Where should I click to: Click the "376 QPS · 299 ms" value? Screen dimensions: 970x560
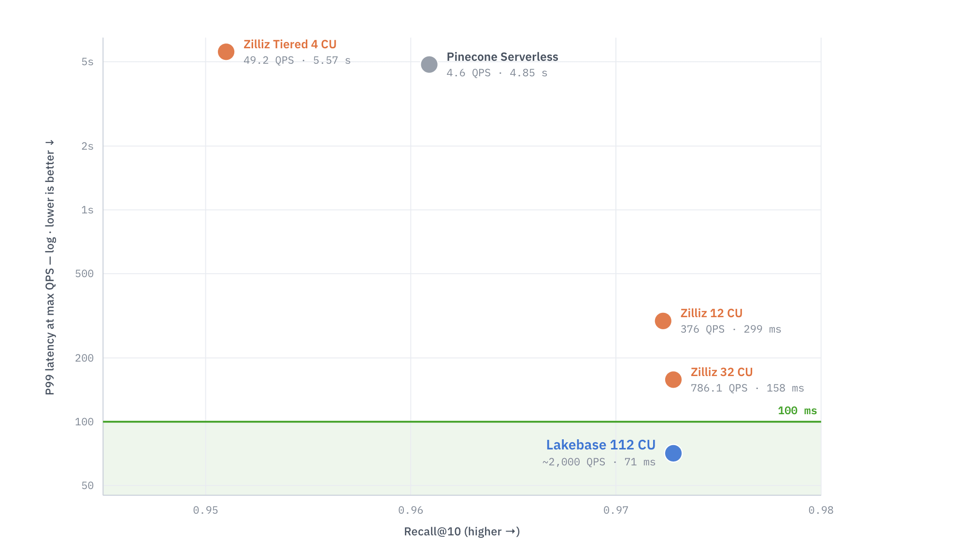(731, 329)
